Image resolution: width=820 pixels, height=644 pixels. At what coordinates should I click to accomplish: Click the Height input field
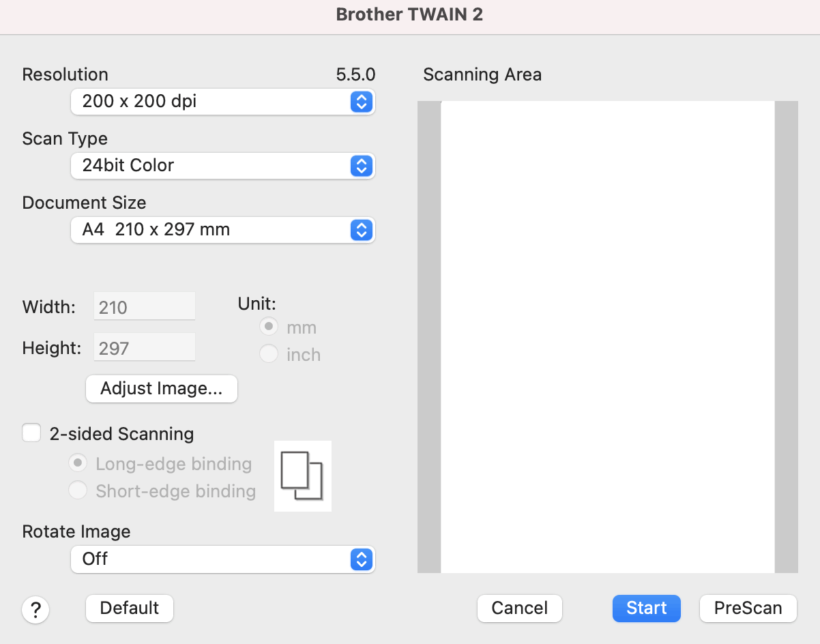click(x=145, y=348)
